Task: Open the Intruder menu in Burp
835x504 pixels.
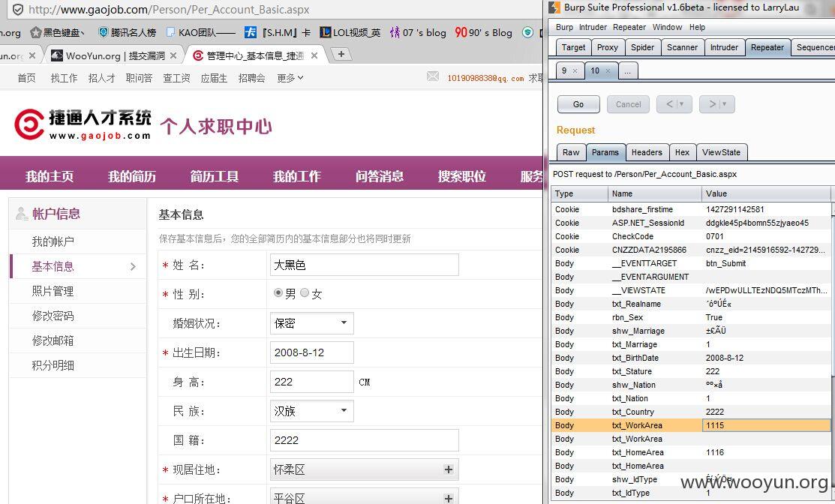Action: [x=593, y=27]
